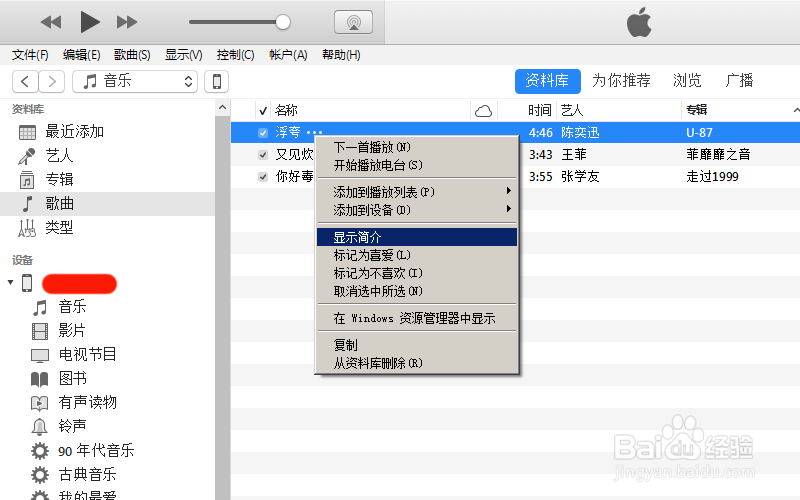Viewport: 800px width, 500px height.
Task: Open device 有声读物 section
Action: [87, 403]
